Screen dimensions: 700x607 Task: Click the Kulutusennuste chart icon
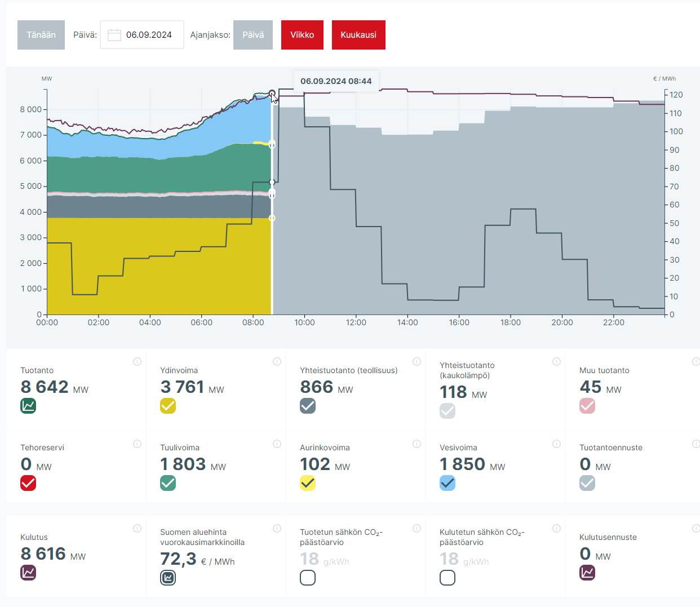587,573
